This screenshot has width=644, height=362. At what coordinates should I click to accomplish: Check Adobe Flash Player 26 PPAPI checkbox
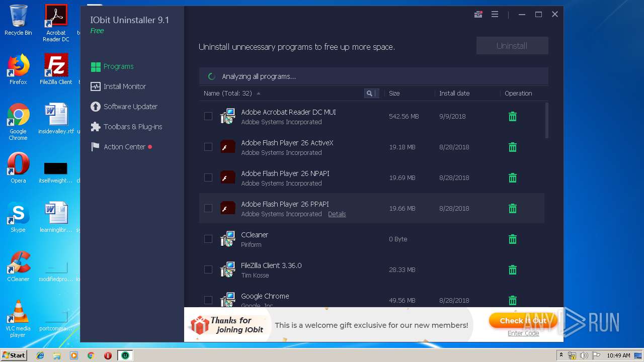pos(208,208)
